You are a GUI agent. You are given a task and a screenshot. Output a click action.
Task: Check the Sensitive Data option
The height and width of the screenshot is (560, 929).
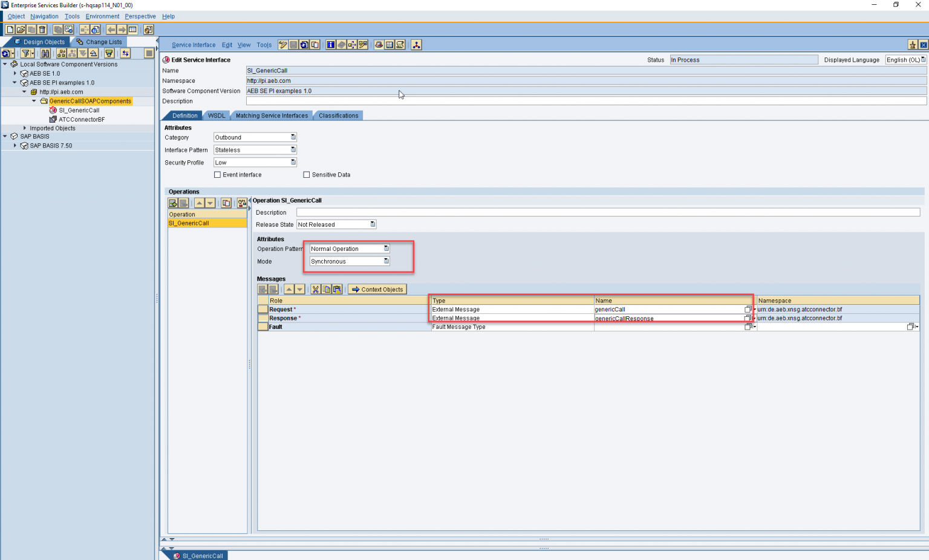click(x=307, y=175)
